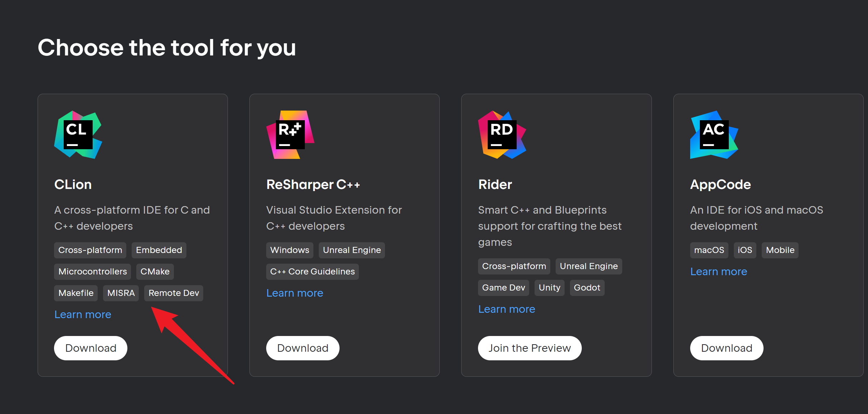The width and height of the screenshot is (868, 414).
Task: Select the Remote Dev tag
Action: click(x=174, y=293)
